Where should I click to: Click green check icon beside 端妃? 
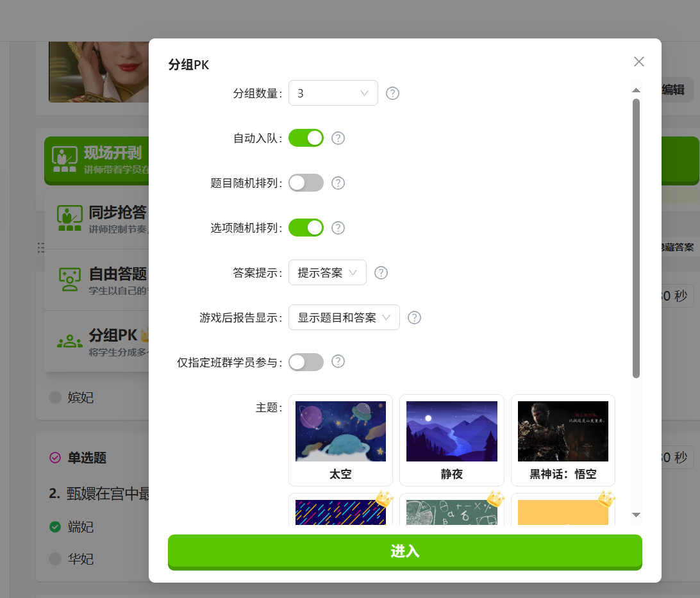point(55,527)
